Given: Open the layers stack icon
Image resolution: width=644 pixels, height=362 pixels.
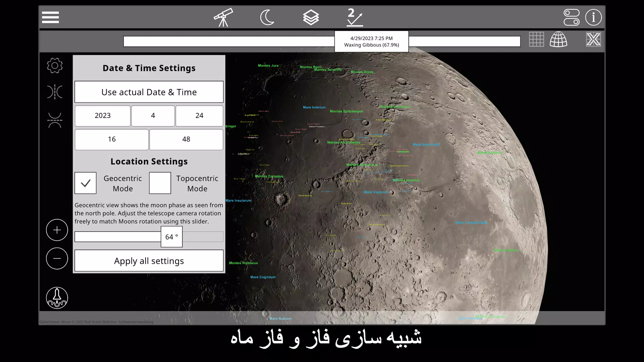Looking at the screenshot, I should point(311,17).
